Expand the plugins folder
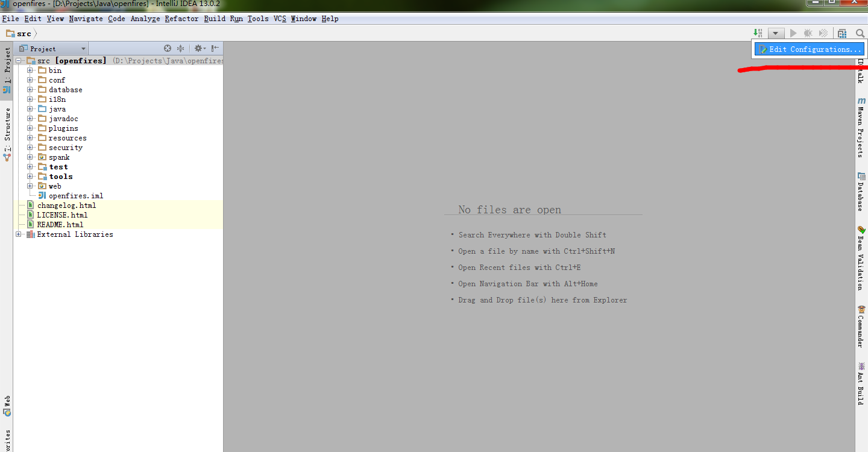Viewport: 868px width, 452px height. point(30,128)
